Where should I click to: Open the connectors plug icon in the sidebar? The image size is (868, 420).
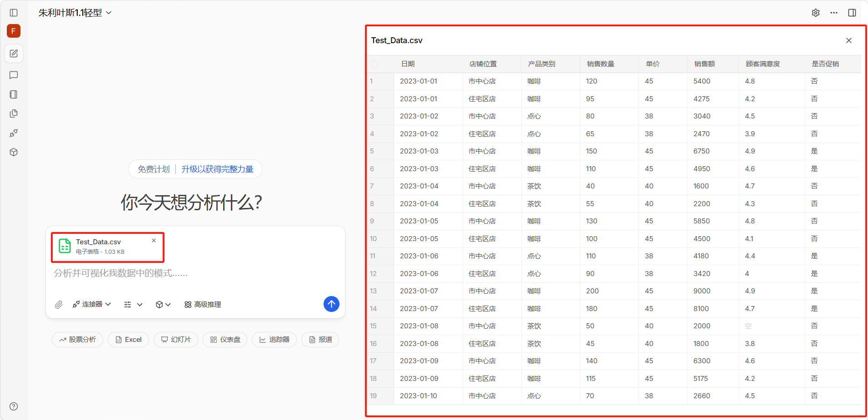pyautogui.click(x=14, y=133)
